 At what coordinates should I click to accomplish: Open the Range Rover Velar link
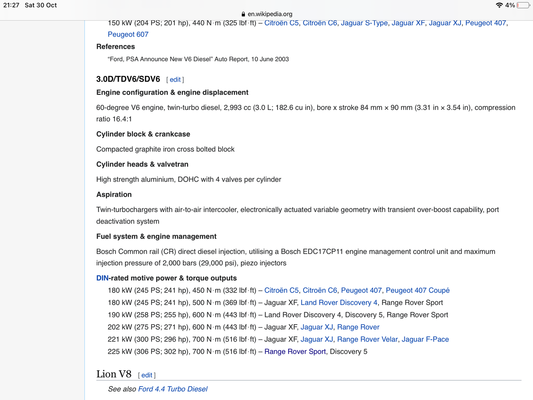367,339
